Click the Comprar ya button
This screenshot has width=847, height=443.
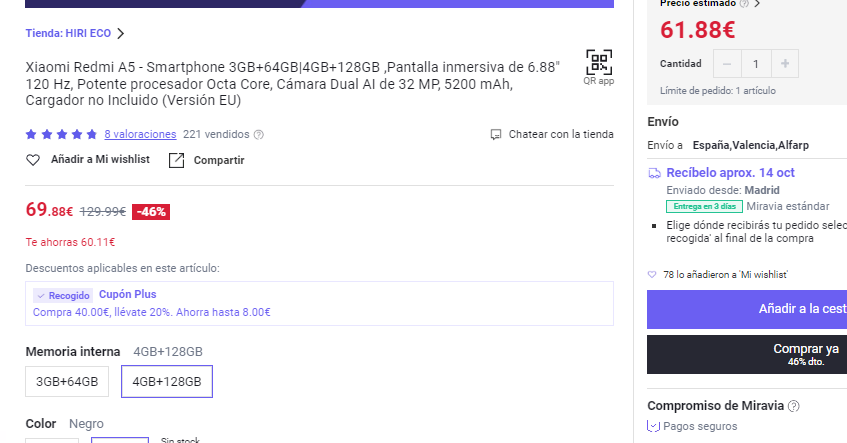[x=747, y=354]
